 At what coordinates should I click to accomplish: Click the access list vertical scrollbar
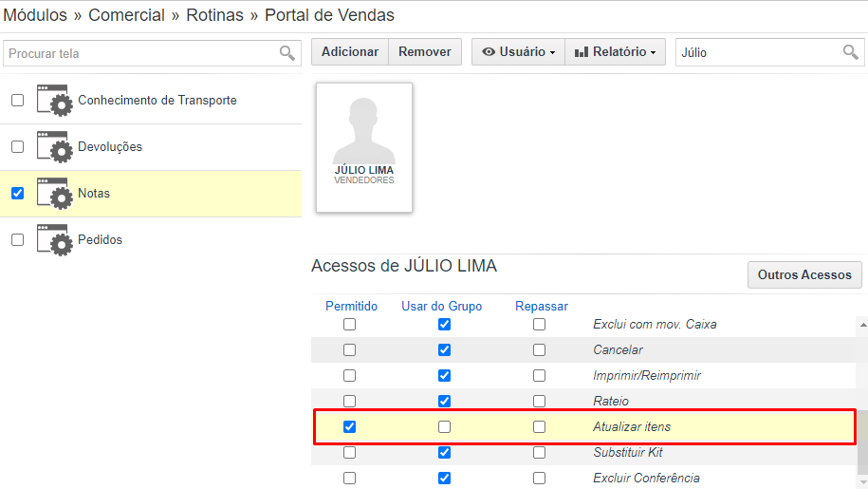pos(862,403)
